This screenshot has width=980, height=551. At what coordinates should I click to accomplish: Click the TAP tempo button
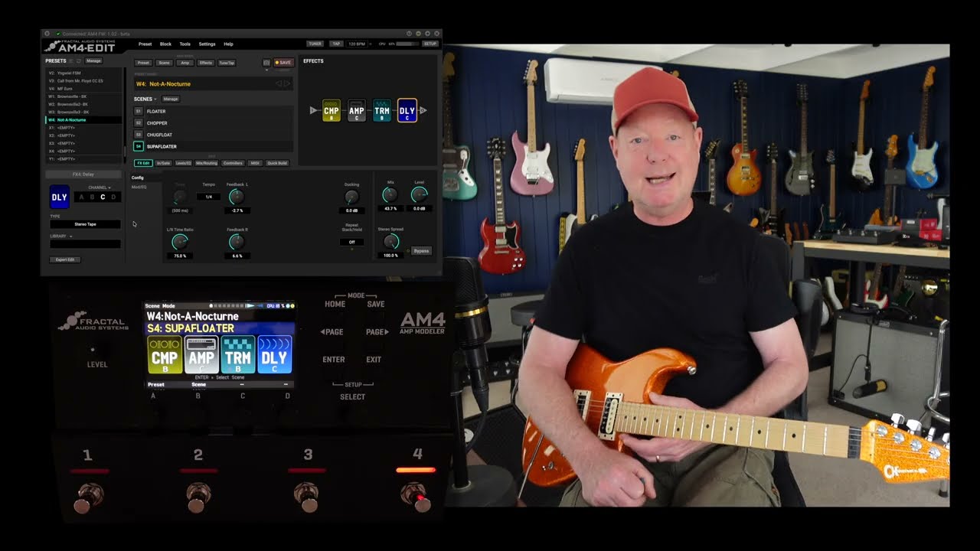click(x=335, y=44)
